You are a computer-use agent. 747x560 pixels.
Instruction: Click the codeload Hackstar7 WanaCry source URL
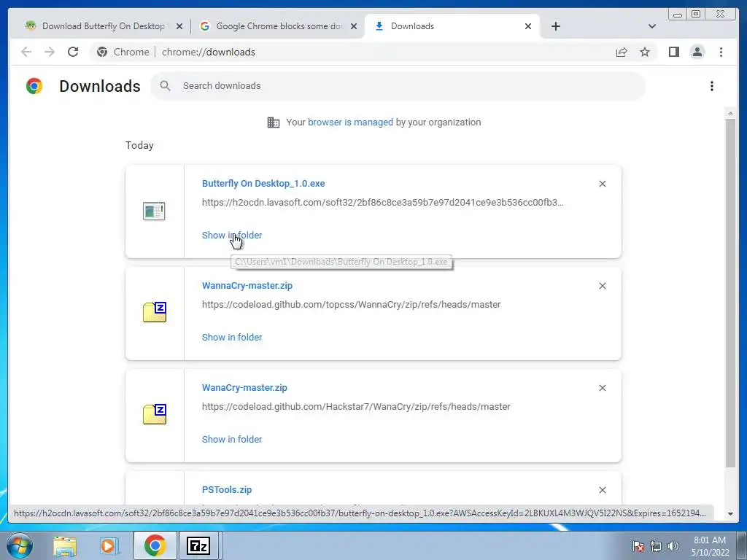pos(356,407)
